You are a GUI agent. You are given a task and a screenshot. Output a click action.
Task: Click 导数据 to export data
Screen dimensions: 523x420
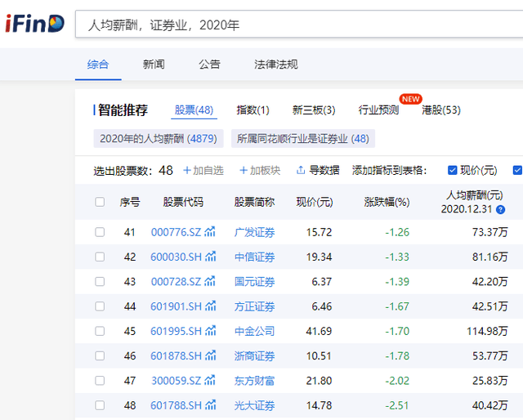324,171
